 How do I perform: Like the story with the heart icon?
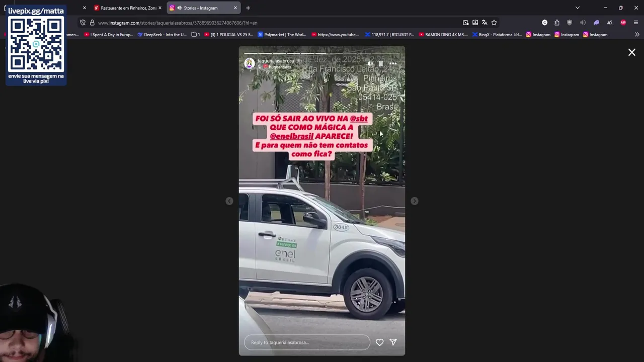(379, 342)
